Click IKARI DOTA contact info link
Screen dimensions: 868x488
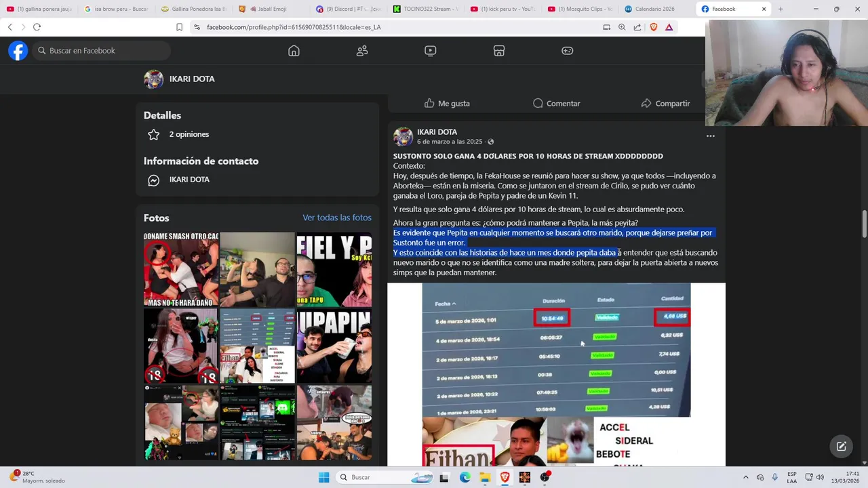point(189,180)
